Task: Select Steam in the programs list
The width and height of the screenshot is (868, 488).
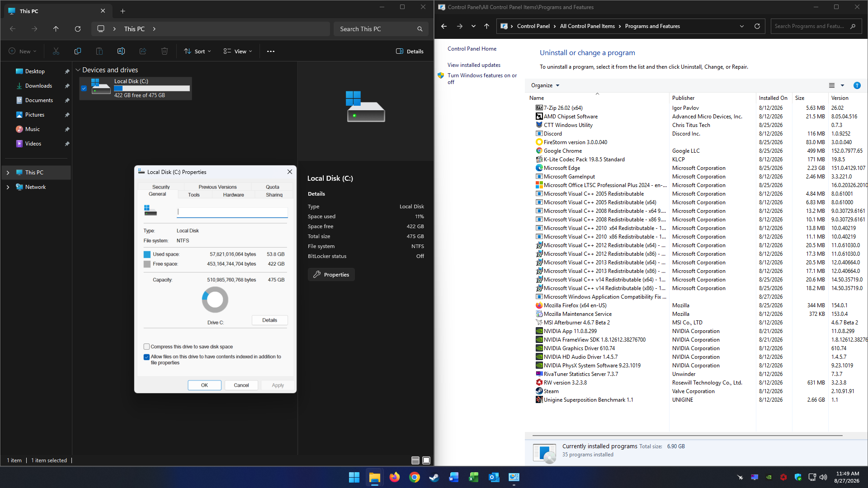Action: click(551, 391)
